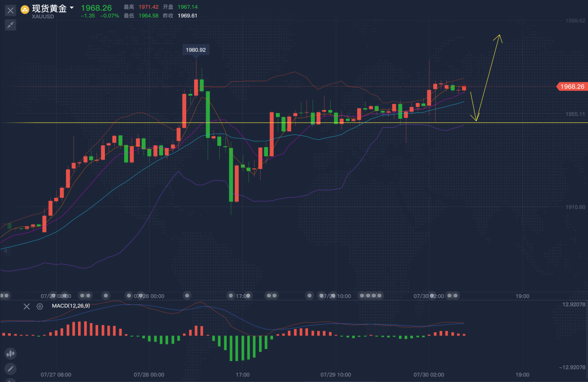This screenshot has width=588, height=382.
Task: Click the 19:00 label on the bottom time axis
Action: pos(522,375)
